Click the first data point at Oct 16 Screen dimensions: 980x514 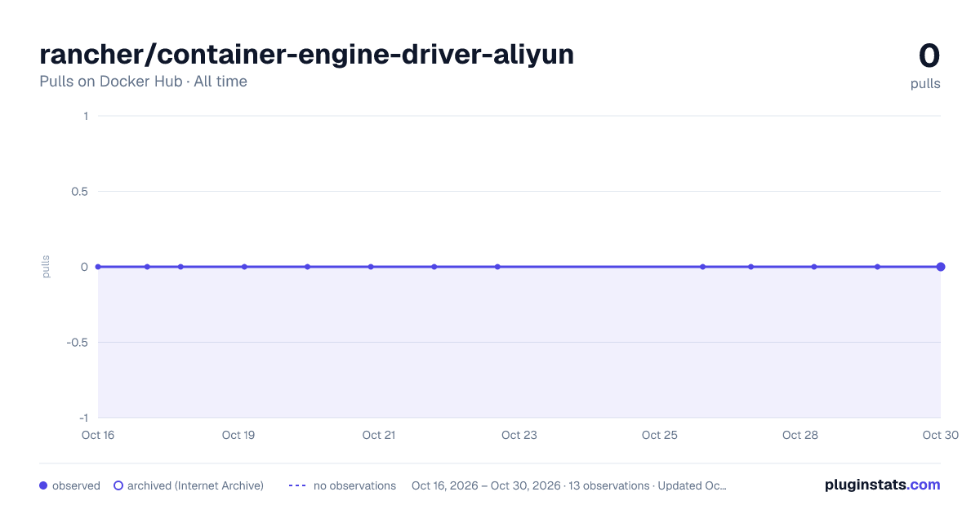click(98, 267)
